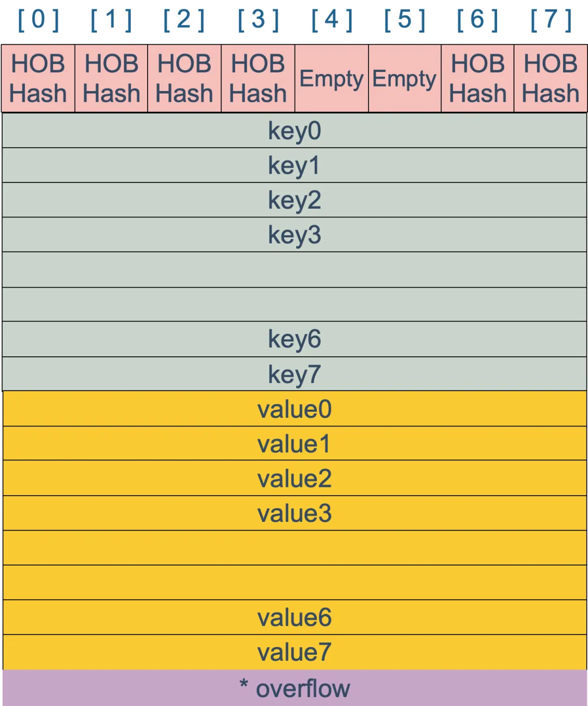Click the value0 row
This screenshot has width=588, height=706.
coord(295,409)
